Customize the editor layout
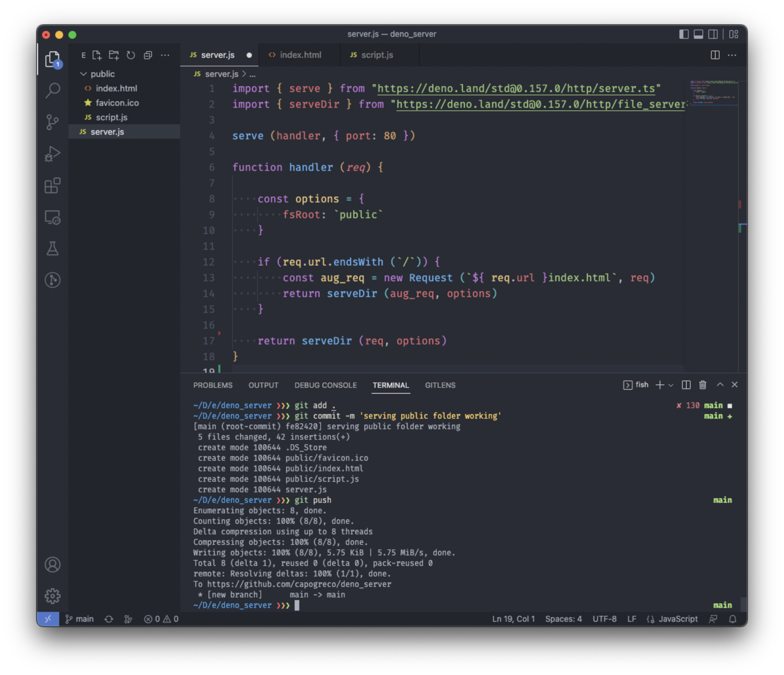784x675 pixels. point(734,35)
